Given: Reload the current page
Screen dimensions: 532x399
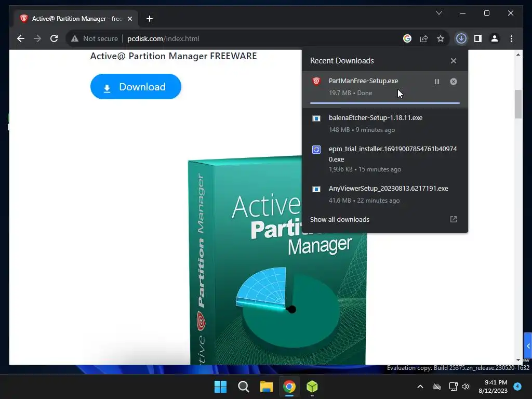Looking at the screenshot, I should point(54,38).
